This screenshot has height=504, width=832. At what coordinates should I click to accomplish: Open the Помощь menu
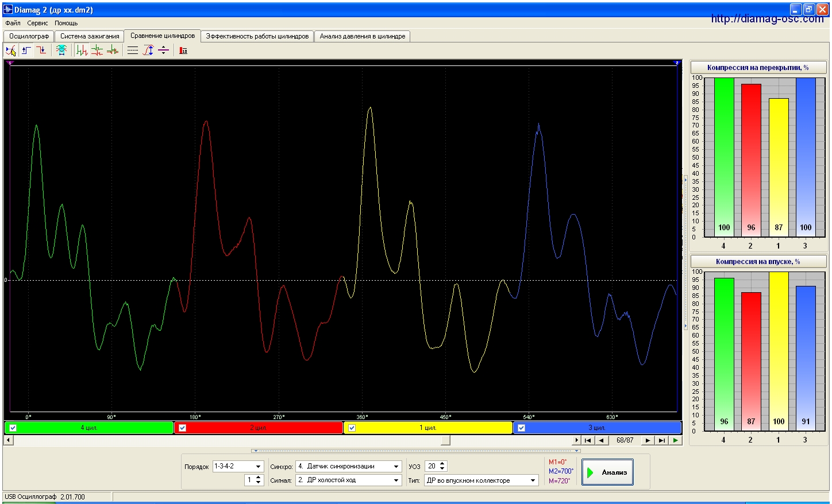66,23
